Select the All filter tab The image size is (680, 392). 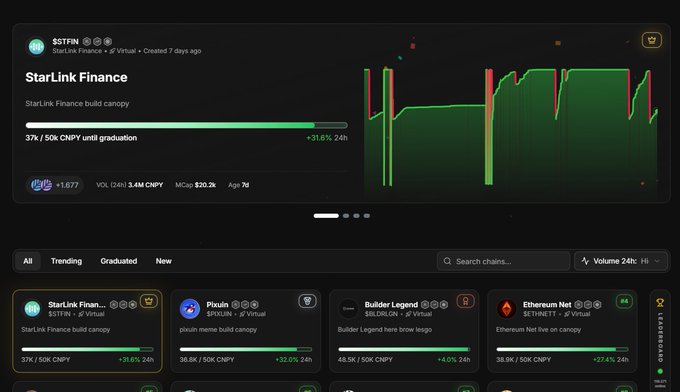point(28,261)
